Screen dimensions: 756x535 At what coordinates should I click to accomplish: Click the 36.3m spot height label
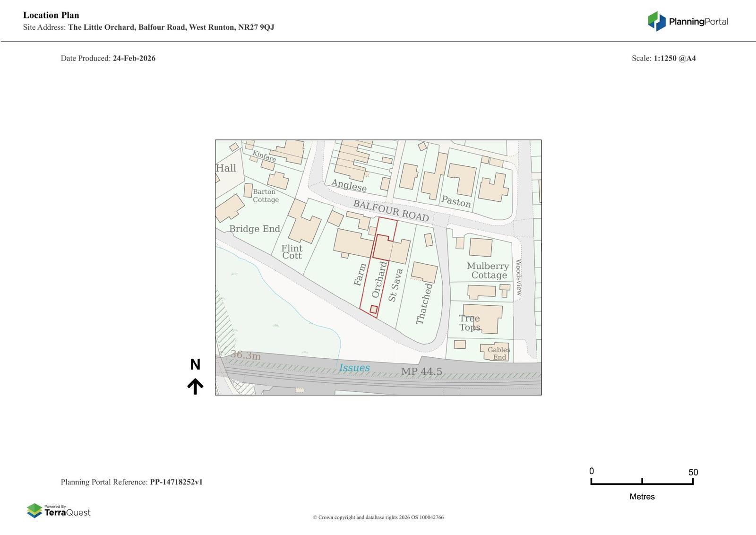click(x=245, y=355)
